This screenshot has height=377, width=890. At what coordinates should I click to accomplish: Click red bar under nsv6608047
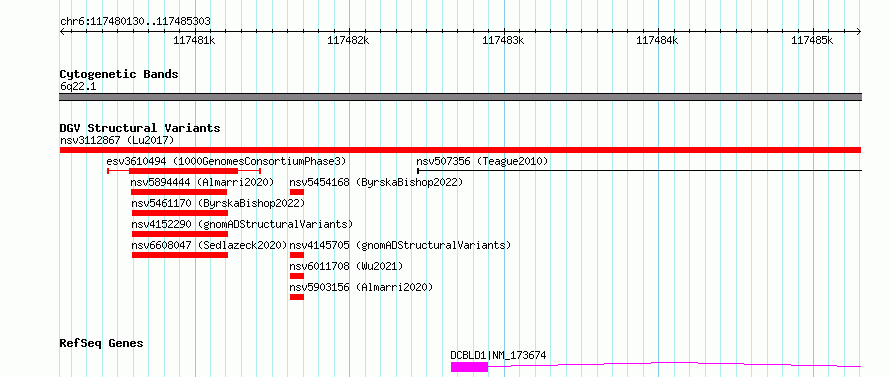(x=179, y=255)
